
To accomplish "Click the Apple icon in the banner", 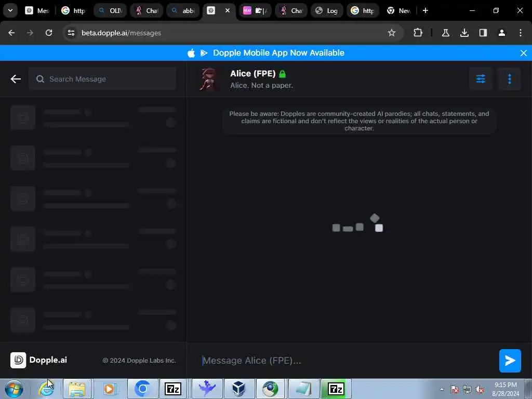I will (191, 53).
